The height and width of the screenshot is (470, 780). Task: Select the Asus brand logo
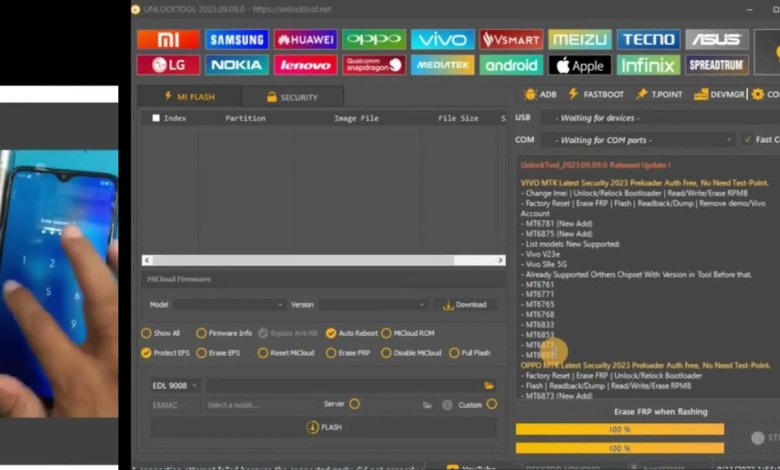coord(717,39)
